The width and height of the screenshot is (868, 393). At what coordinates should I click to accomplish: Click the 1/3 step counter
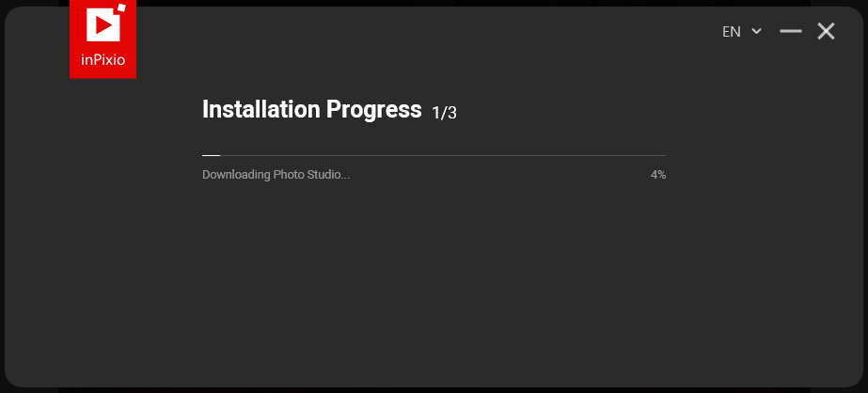444,113
